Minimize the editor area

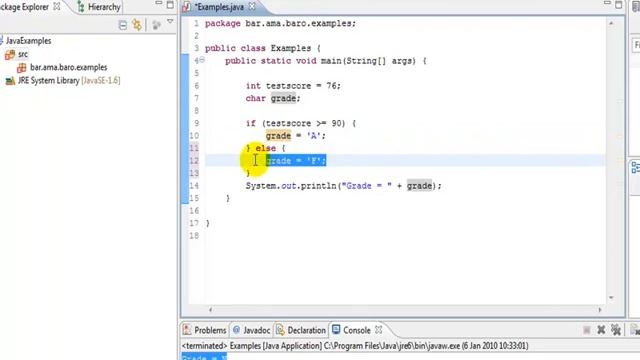(607, 3)
